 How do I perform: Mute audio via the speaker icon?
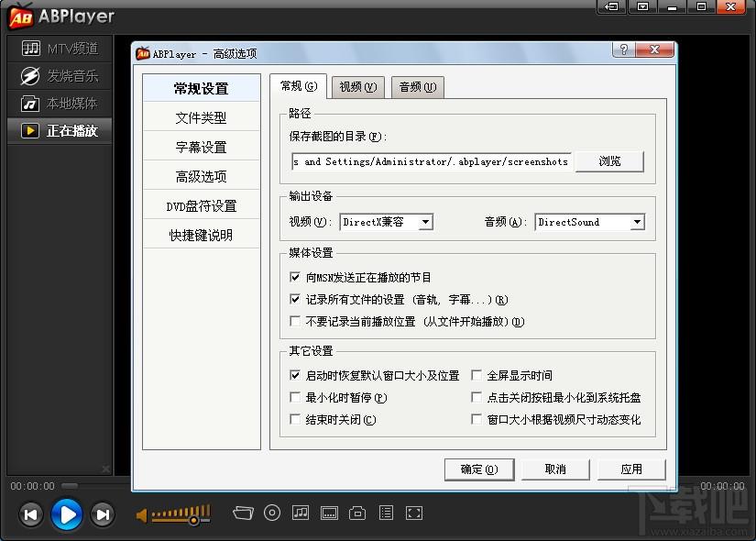[141, 515]
